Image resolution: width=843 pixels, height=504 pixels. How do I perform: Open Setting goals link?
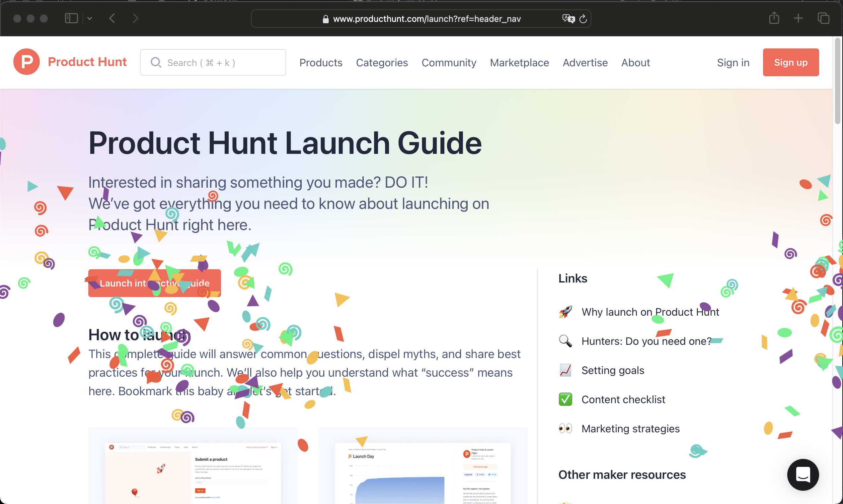(x=613, y=370)
